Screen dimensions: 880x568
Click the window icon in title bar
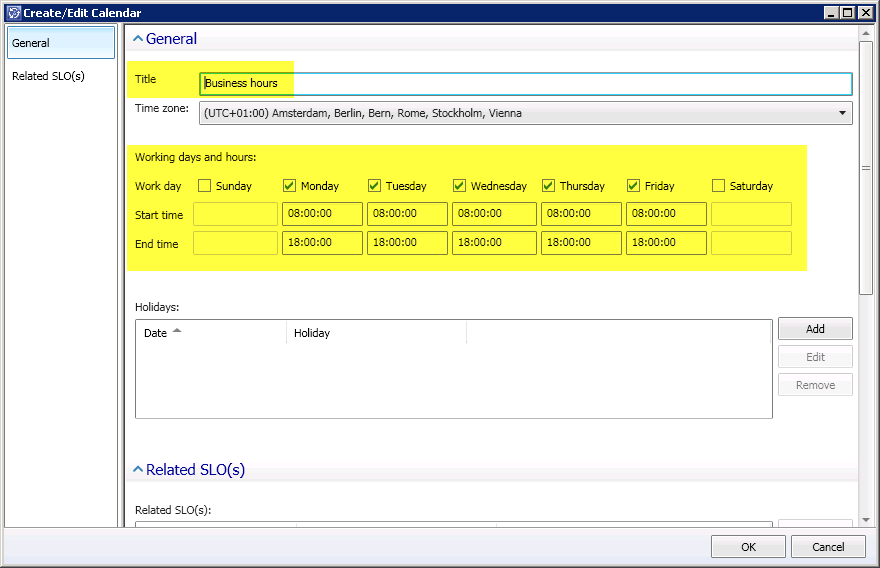tap(13, 13)
